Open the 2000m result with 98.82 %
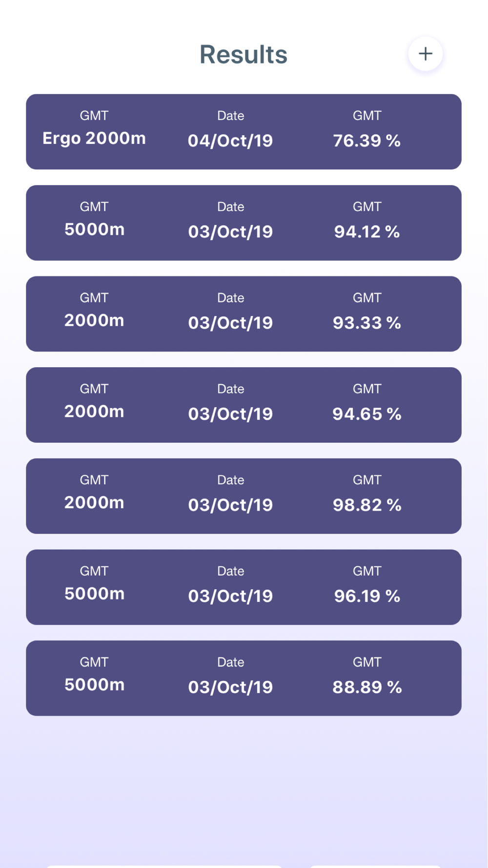This screenshot has width=488, height=868. coord(244,496)
